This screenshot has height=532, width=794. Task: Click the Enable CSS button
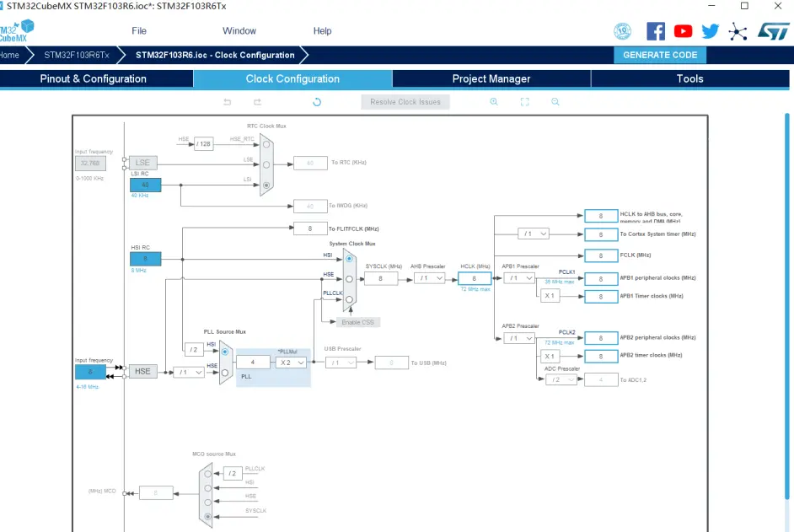pos(357,322)
